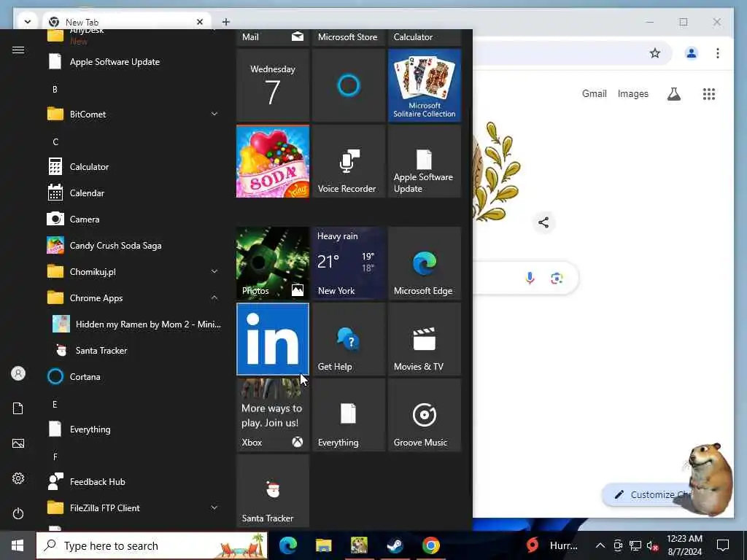Viewport: 747px width, 560px height.
Task: Open Chrome tab search dropdown
Action: tap(28, 22)
